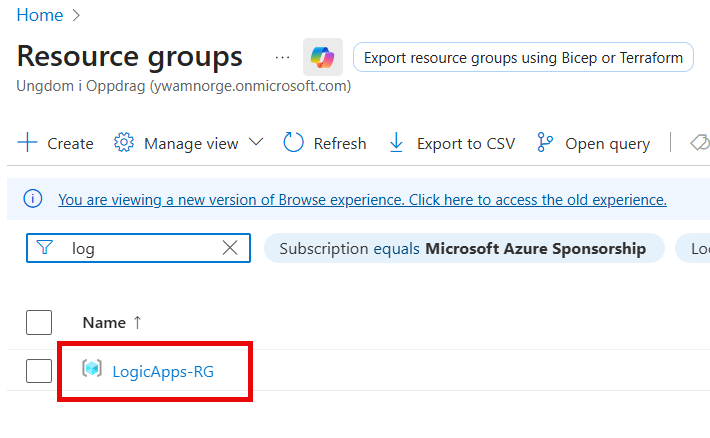The height and width of the screenshot is (438, 710).
Task: Click the Refresh circular arrow icon
Action: (293, 143)
